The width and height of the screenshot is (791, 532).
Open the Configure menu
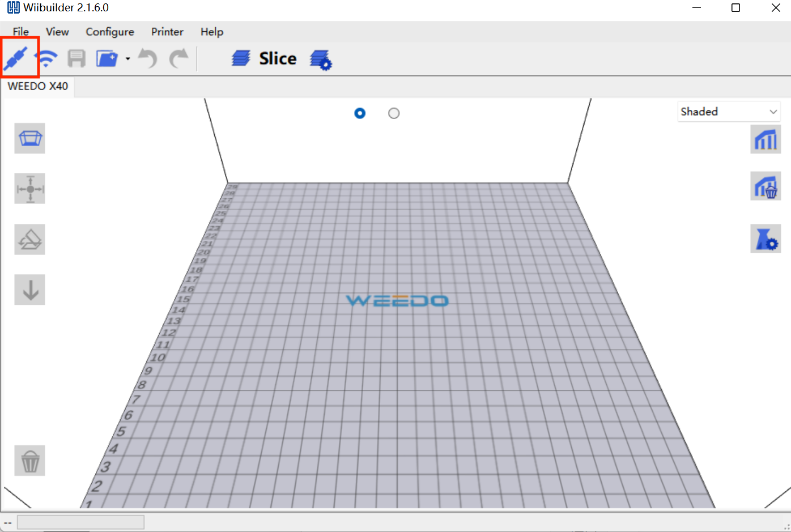tap(110, 32)
